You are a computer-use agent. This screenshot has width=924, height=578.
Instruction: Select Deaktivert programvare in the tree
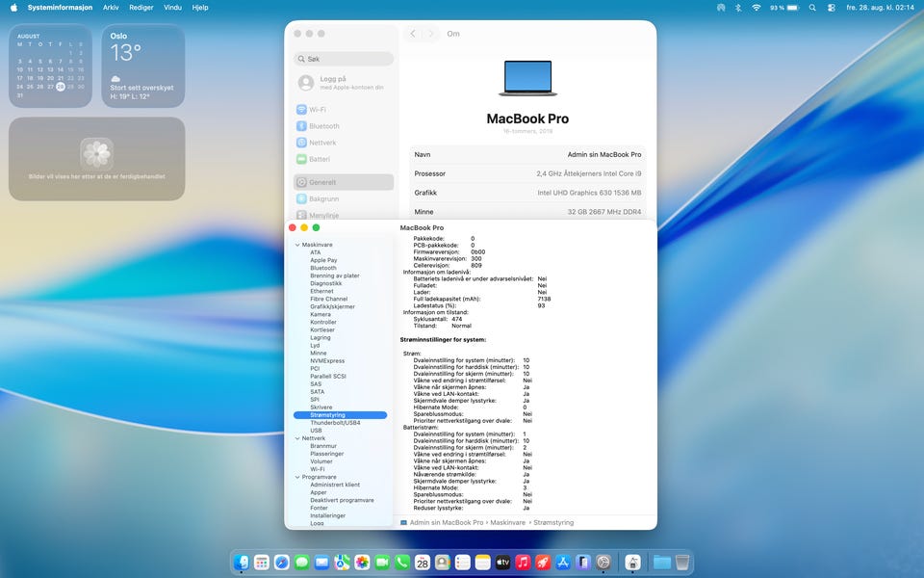342,500
